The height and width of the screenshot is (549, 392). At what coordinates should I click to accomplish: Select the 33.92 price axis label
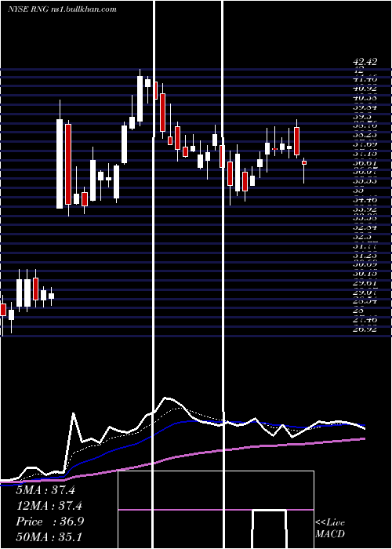(365, 209)
